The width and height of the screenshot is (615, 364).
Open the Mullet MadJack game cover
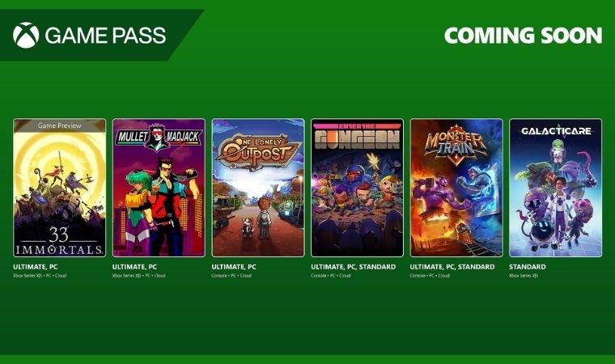[x=159, y=188]
